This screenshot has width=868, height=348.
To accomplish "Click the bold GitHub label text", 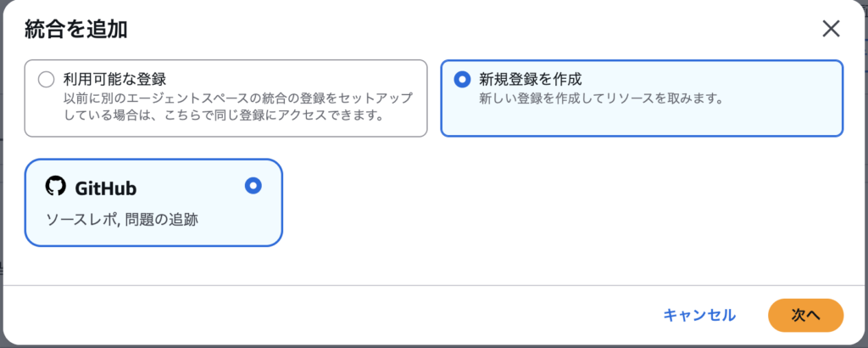I will pyautogui.click(x=106, y=188).
